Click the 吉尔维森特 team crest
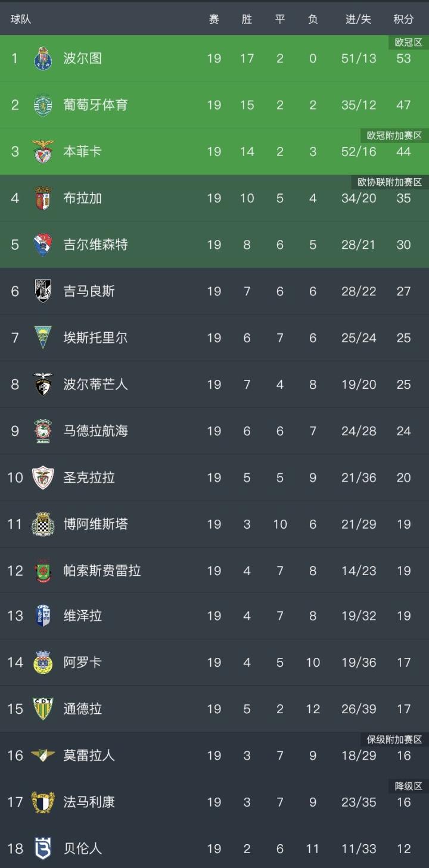The width and height of the screenshot is (429, 868). (43, 244)
